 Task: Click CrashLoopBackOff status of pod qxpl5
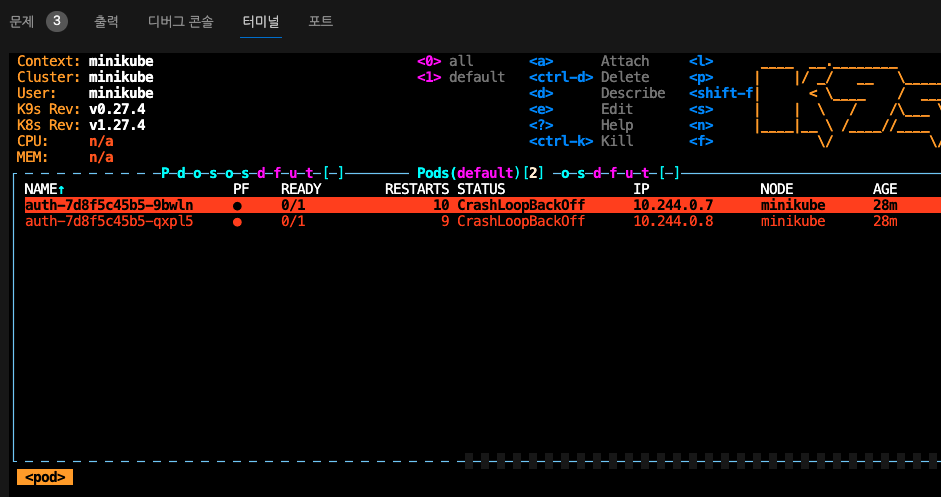[x=521, y=221]
